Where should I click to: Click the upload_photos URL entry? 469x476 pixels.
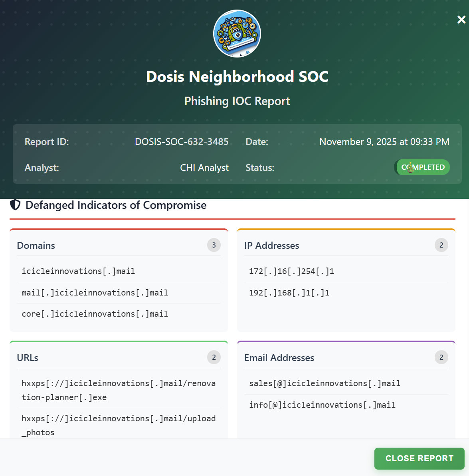pos(118,425)
